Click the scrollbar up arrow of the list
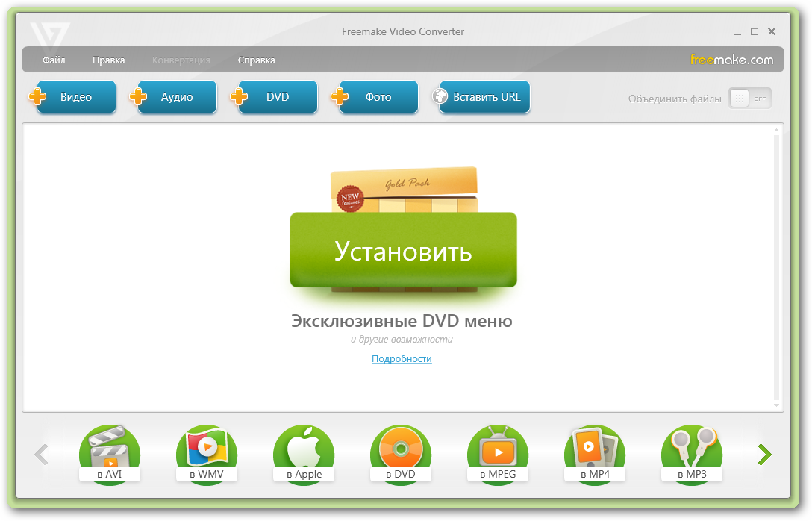 (776, 130)
